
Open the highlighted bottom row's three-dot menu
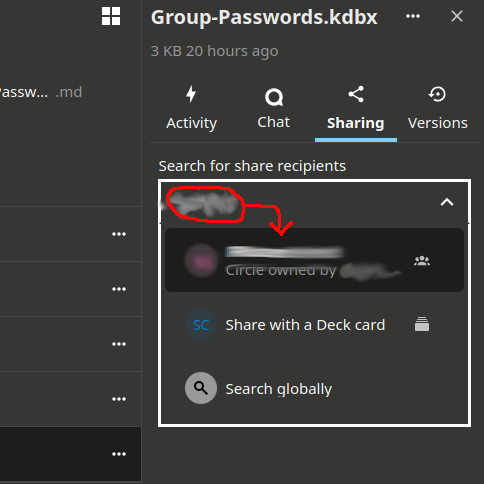(x=119, y=454)
